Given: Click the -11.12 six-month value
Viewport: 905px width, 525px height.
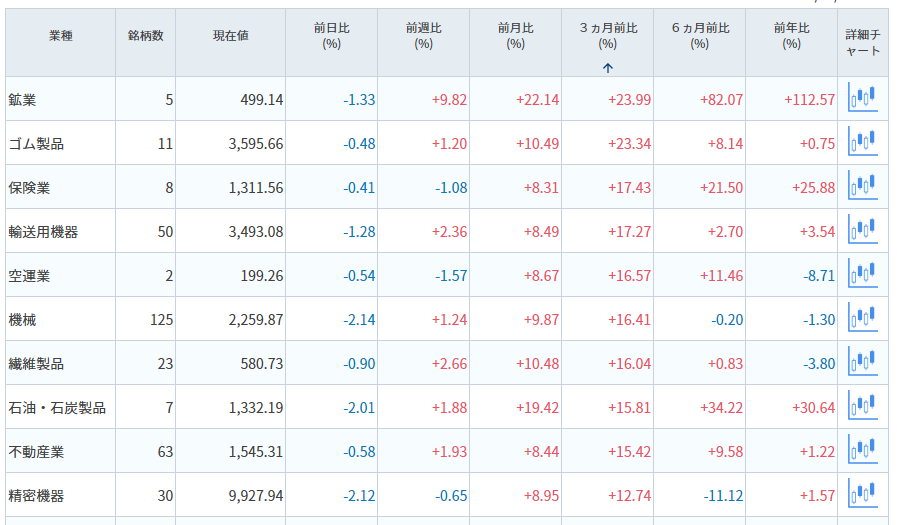Looking at the screenshot, I should point(723,496).
